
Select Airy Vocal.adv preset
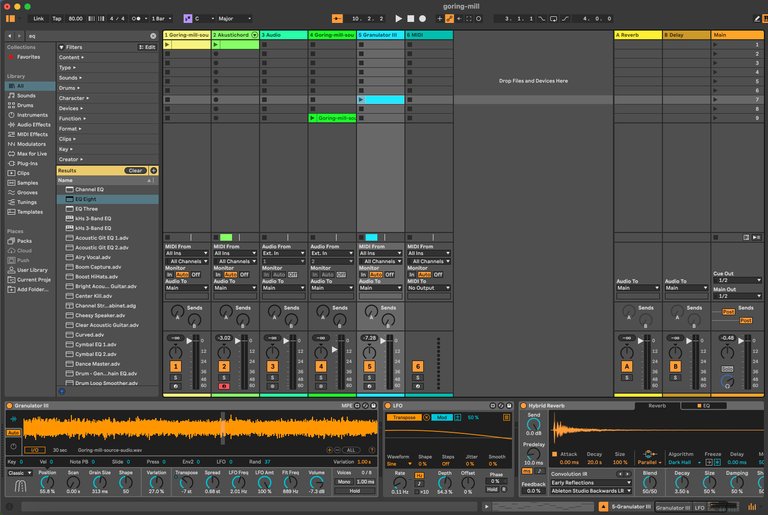coord(107,257)
